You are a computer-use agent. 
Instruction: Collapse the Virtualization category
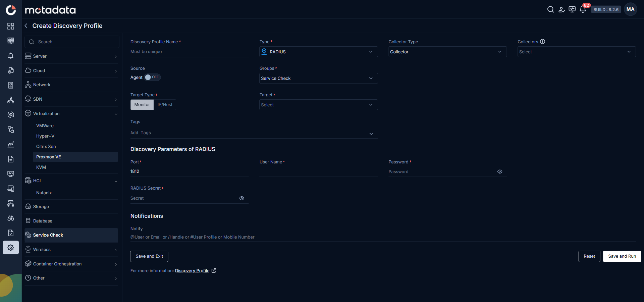pyautogui.click(x=116, y=114)
